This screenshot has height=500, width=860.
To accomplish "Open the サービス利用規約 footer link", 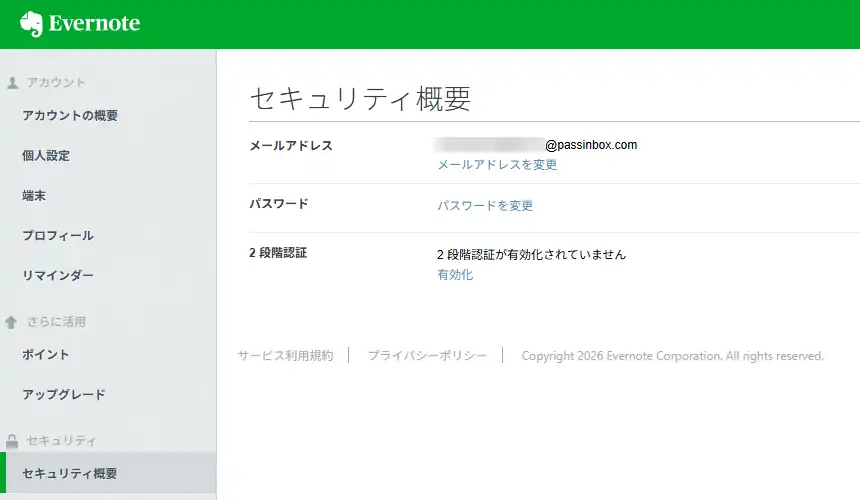I will coord(285,356).
